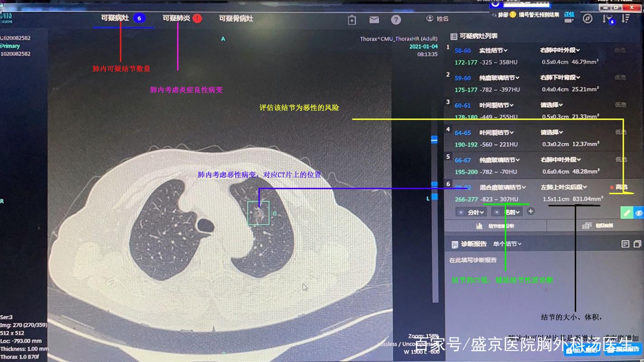Click the sort order icon at top right
This screenshot has width=644, height=362.
pos(626,19)
